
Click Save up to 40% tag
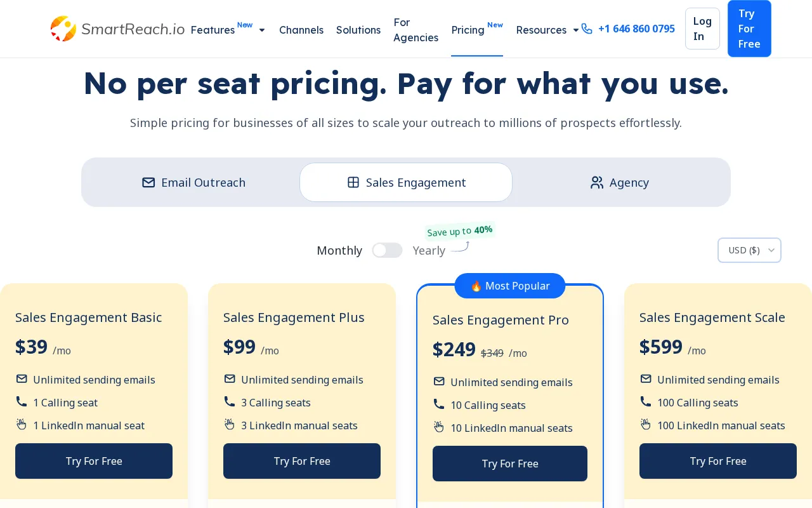460,231
